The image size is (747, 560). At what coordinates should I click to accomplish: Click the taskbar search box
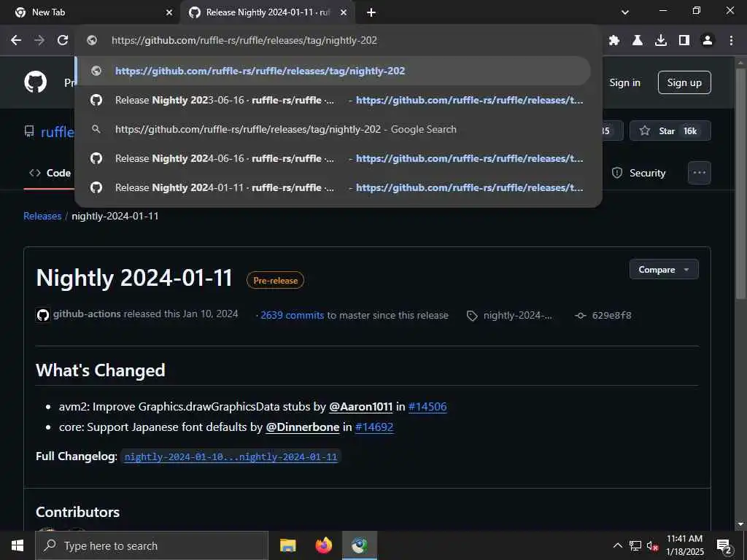(152, 545)
